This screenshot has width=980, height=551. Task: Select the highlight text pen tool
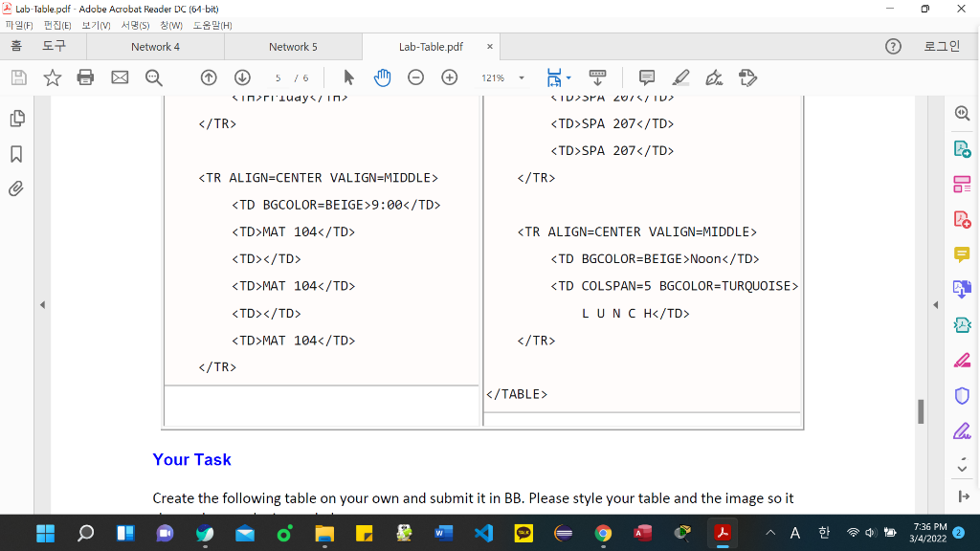(680, 77)
